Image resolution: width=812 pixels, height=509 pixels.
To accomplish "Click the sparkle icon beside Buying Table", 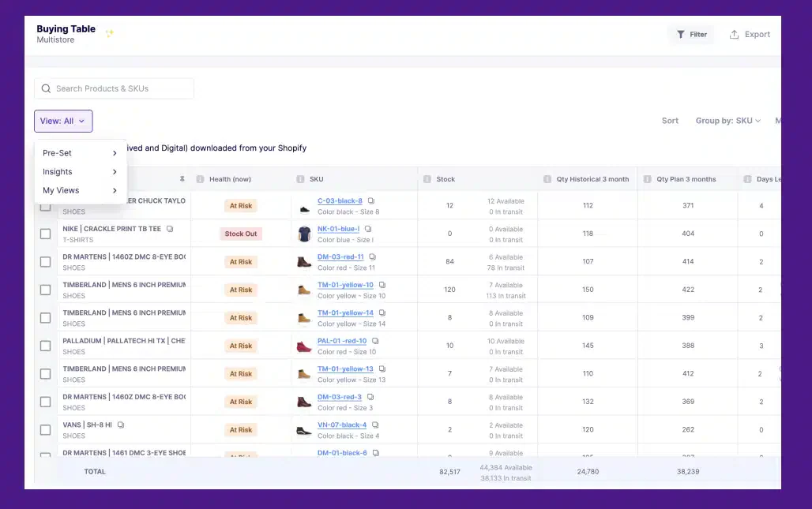I will (x=109, y=33).
